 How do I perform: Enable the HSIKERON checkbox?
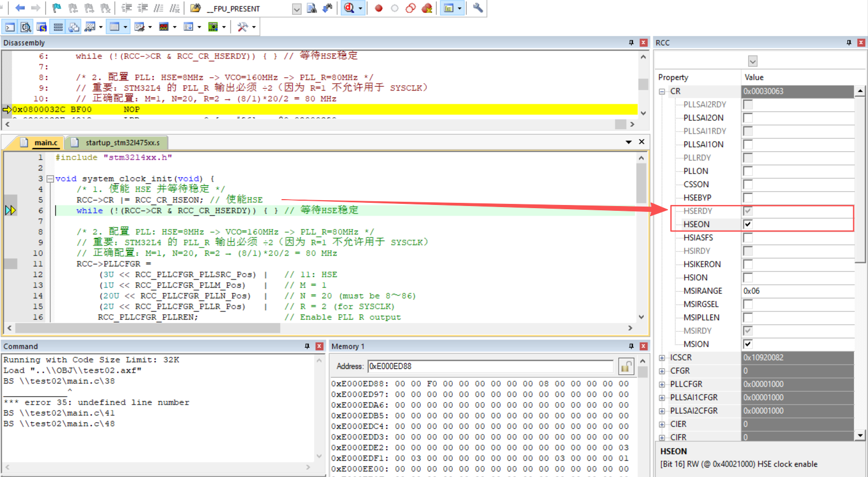(748, 264)
